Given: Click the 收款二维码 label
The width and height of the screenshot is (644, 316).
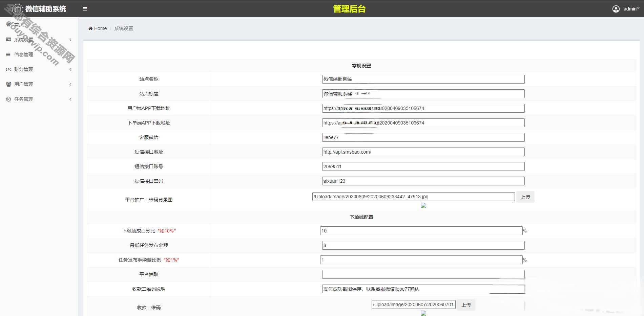Looking at the screenshot, I should (x=149, y=308).
